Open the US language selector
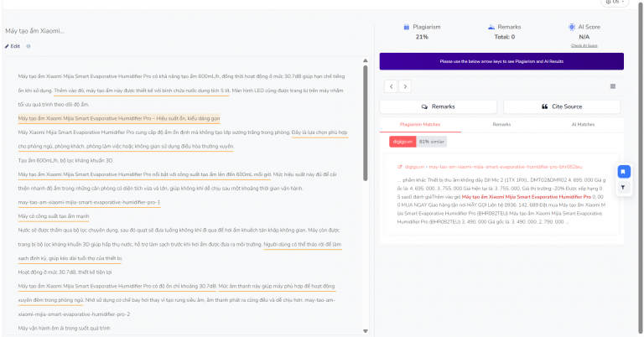Image resolution: width=644 pixels, height=337 pixels. pos(615,2)
